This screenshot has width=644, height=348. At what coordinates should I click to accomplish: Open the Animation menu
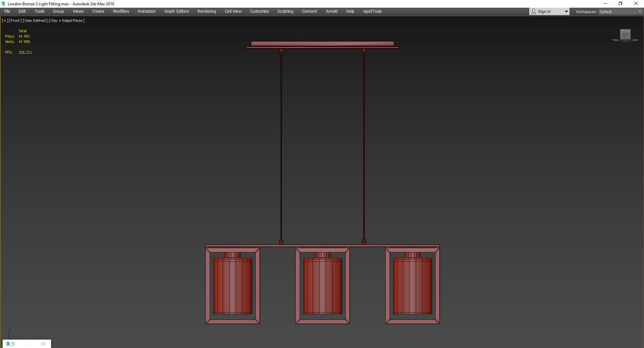click(x=147, y=11)
